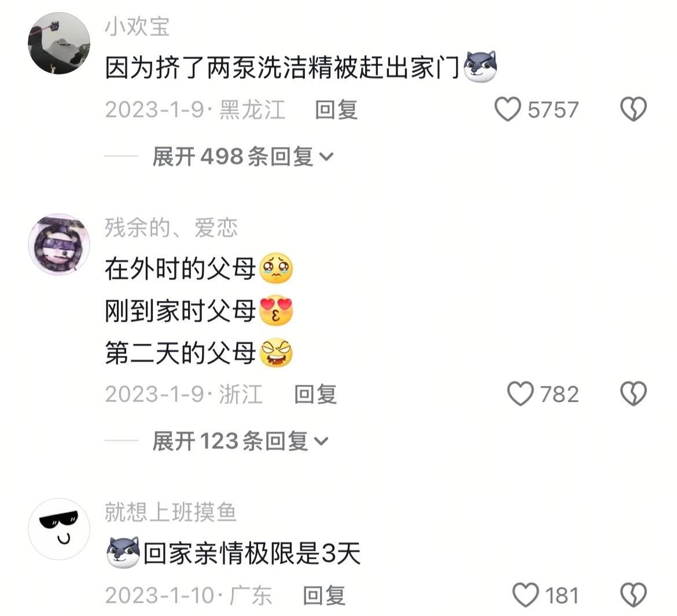This screenshot has width=677, height=616.
Task: Open 残余的、爱恋's profile avatar
Action: pos(59,244)
